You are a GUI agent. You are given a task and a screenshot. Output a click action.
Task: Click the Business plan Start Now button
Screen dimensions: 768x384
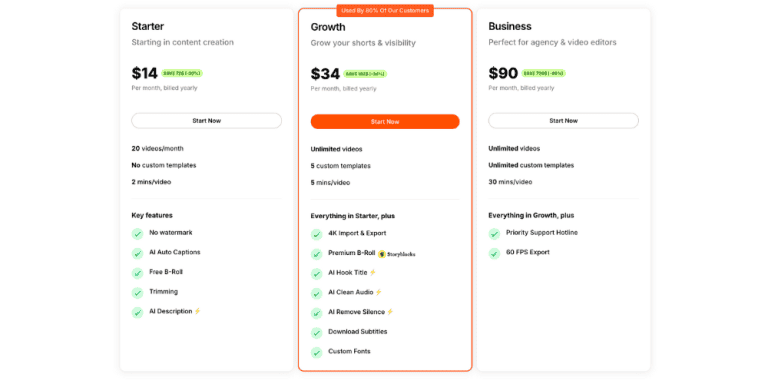point(563,120)
